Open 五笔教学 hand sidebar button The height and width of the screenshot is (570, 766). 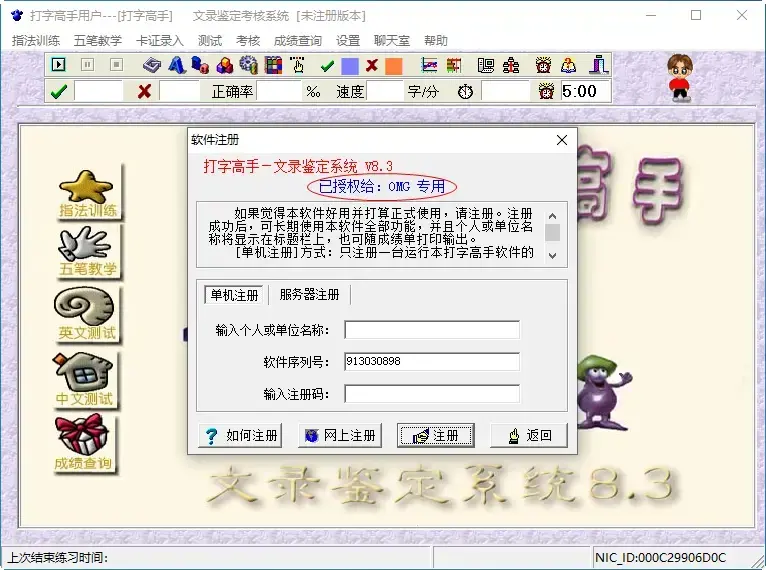pyautogui.click(x=88, y=252)
